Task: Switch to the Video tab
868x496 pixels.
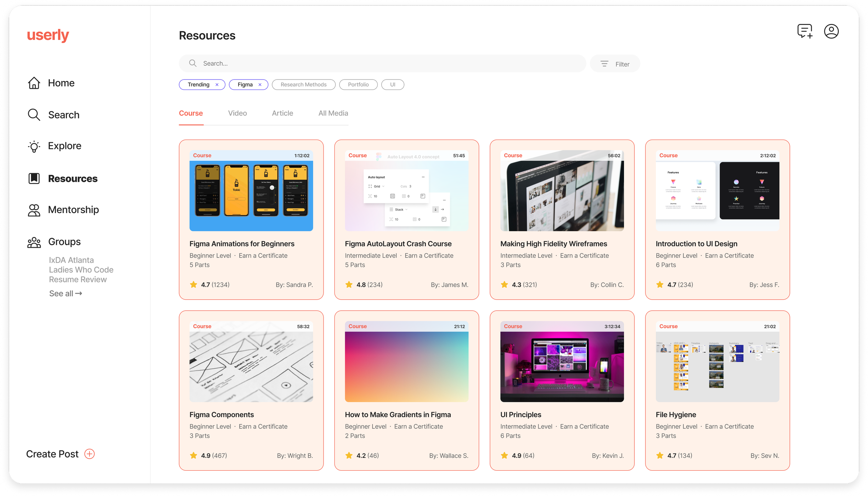Action: (x=237, y=113)
